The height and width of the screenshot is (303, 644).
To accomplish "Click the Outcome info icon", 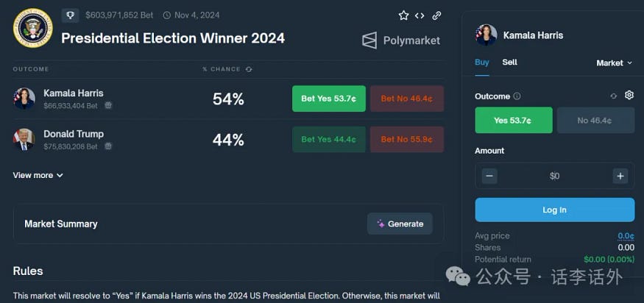I will [x=517, y=96].
